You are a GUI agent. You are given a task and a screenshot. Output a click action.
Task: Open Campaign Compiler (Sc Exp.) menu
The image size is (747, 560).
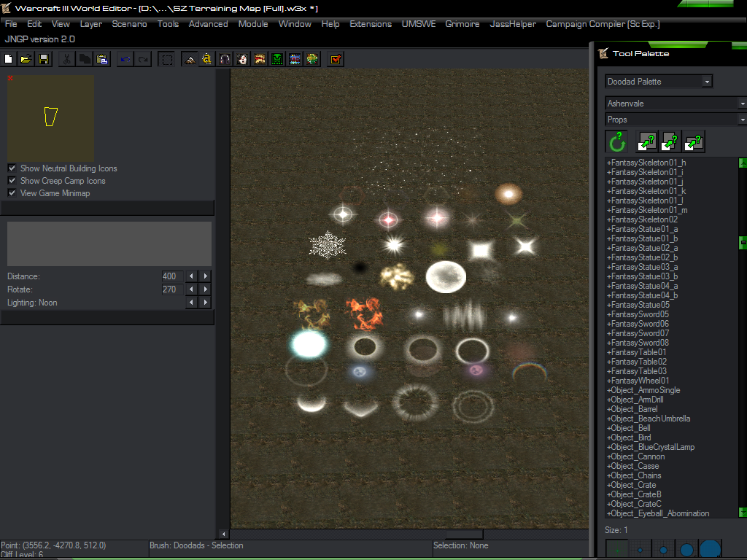click(x=603, y=24)
